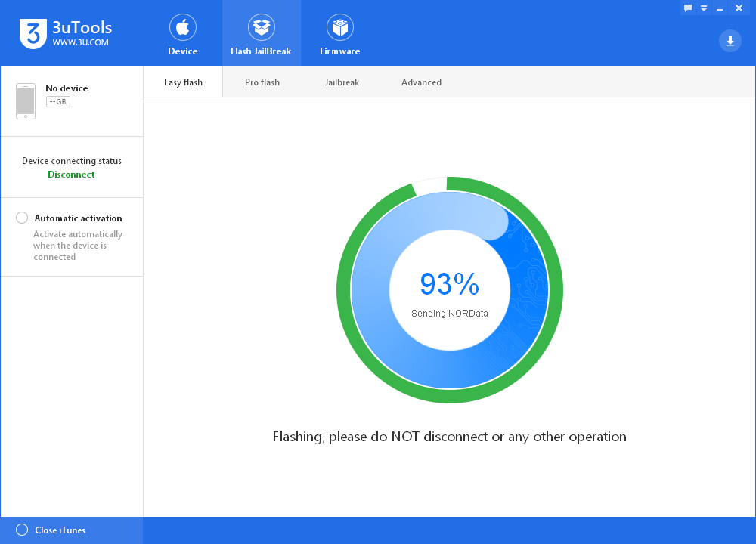Open the Firmware section
756x544 pixels.
(340, 35)
